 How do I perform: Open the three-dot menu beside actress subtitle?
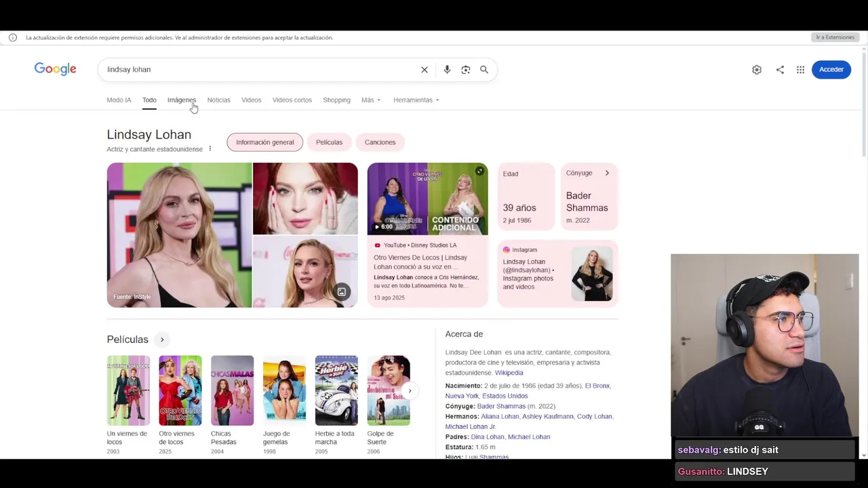point(210,148)
